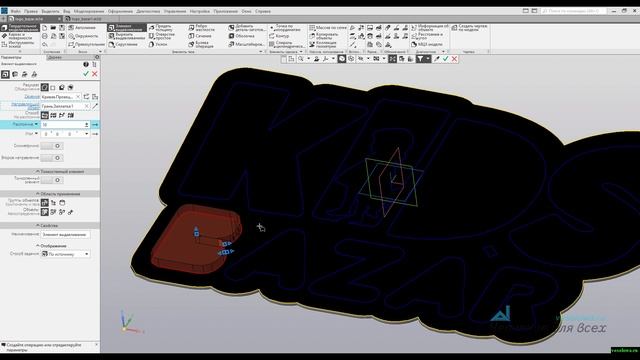Choose the Scale (Масштабирование) tool
Viewport: 640px width, 360px height.
[246, 44]
